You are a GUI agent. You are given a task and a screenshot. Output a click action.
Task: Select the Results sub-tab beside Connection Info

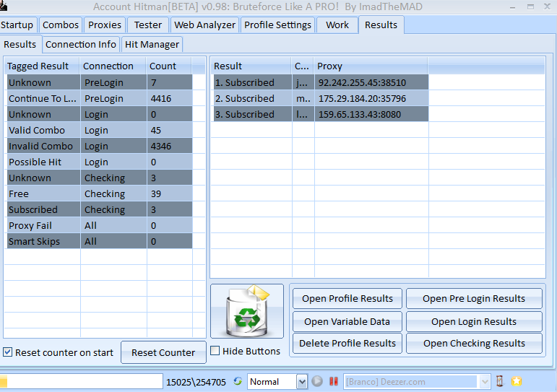(x=20, y=44)
